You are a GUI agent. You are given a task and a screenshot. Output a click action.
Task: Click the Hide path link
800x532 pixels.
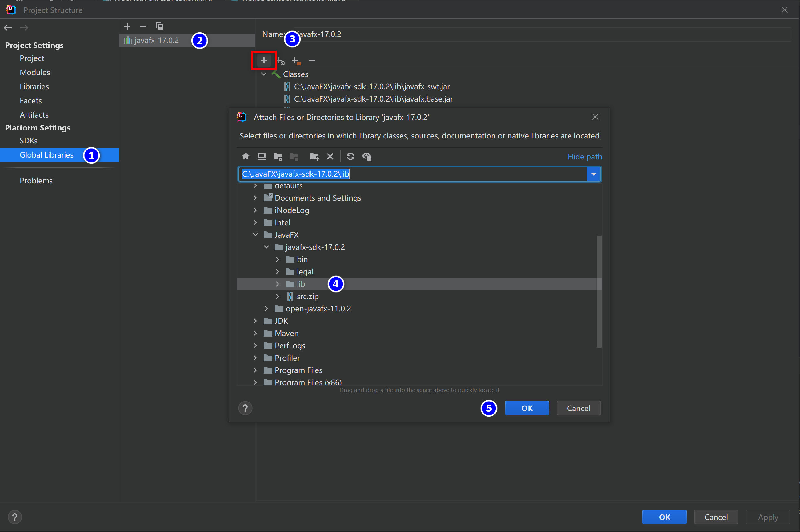point(585,156)
